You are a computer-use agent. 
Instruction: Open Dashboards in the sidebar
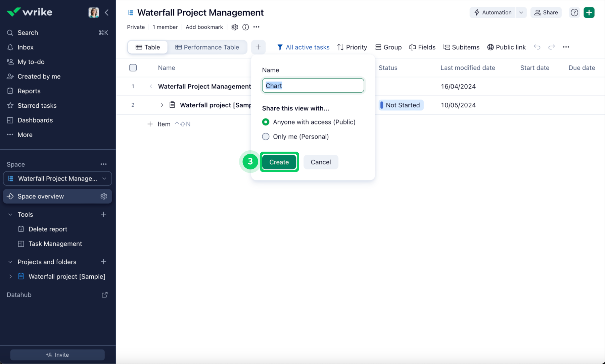tap(35, 120)
